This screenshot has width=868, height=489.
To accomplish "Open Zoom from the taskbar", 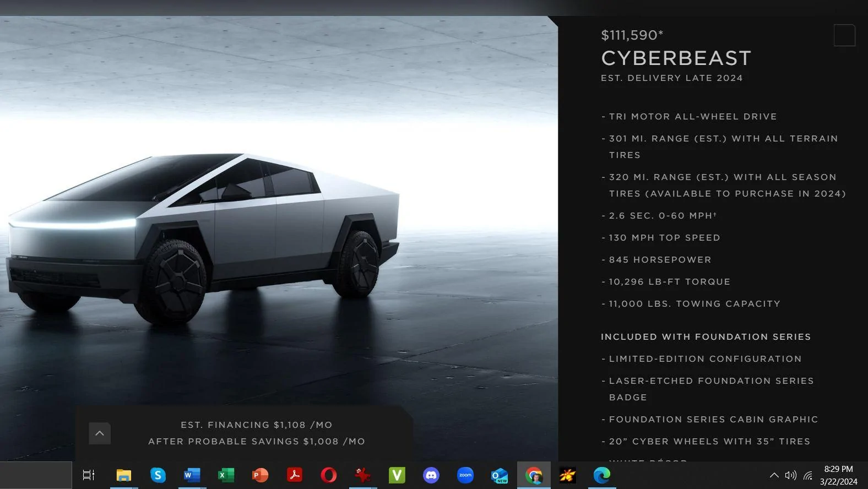I will [465, 475].
